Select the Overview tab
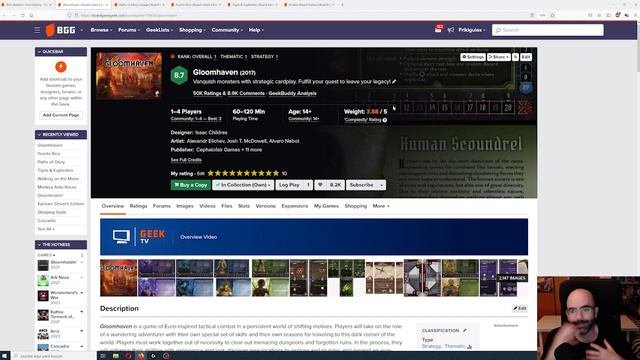This screenshot has height=360, width=640. coord(113,206)
